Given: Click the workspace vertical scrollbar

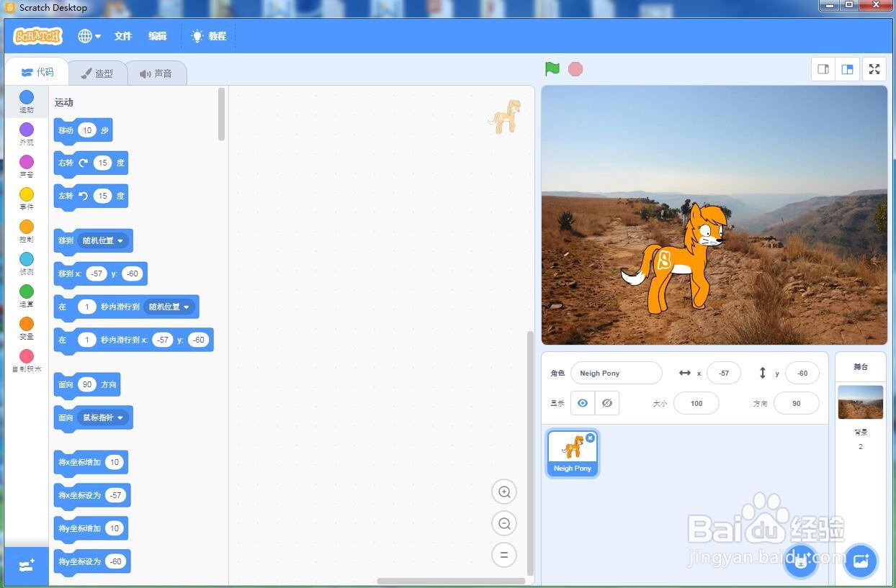Looking at the screenshot, I should click(531, 453).
